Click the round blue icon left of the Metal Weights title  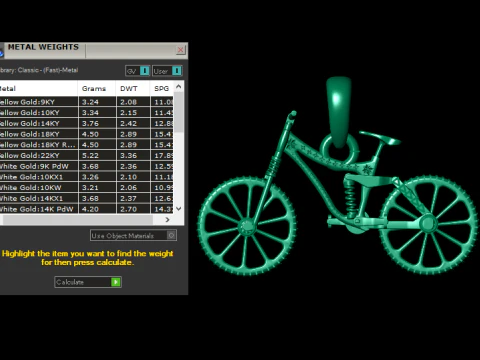pos(1,52)
